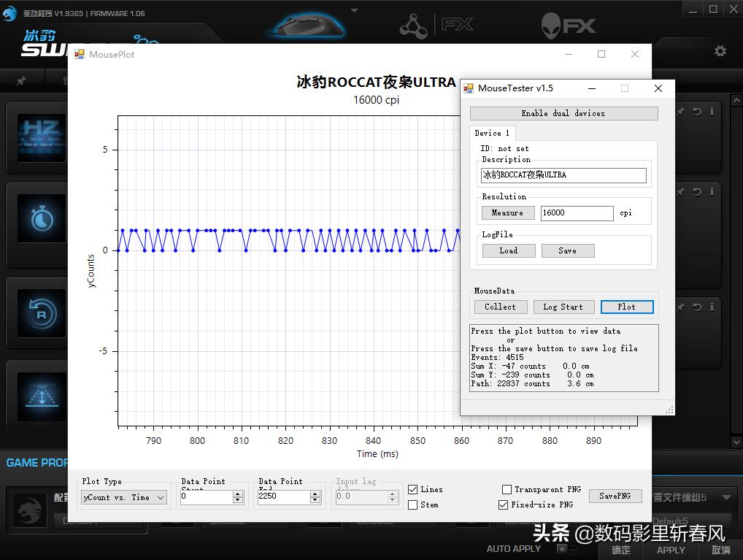Enable the Stem checkbox

click(413, 505)
